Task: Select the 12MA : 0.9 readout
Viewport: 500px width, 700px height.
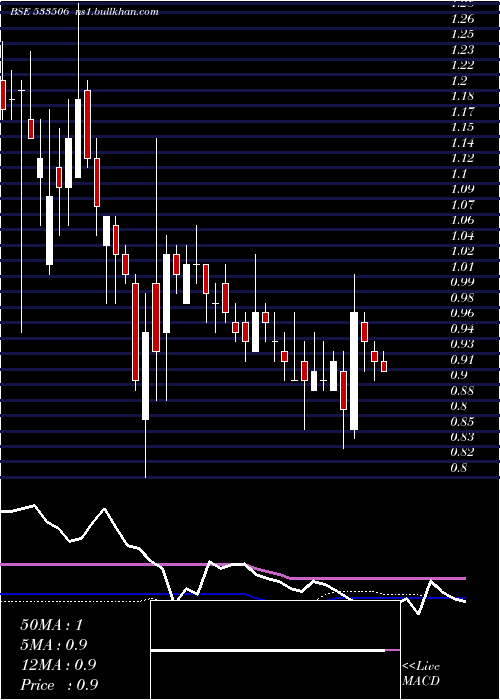Action: (x=58, y=665)
